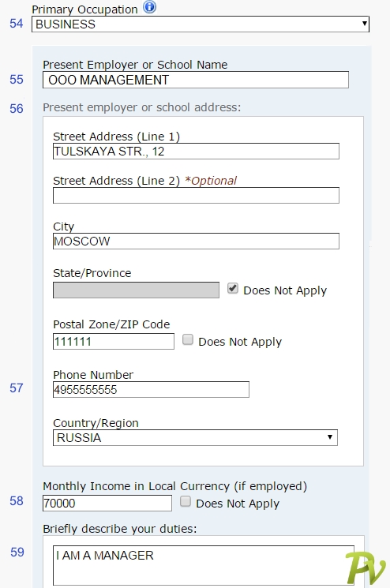
Task: Open the Primary Occupation dropdown
Action: 201,24
